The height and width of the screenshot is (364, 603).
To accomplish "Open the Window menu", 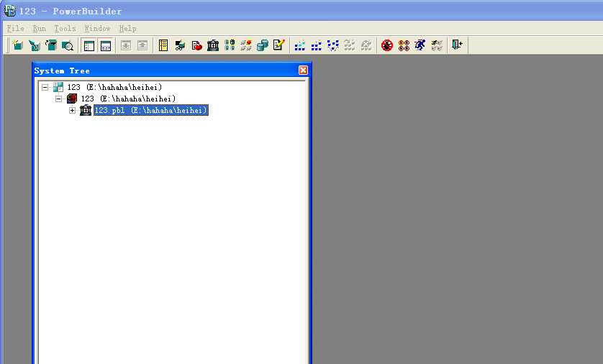I will tap(97, 29).
